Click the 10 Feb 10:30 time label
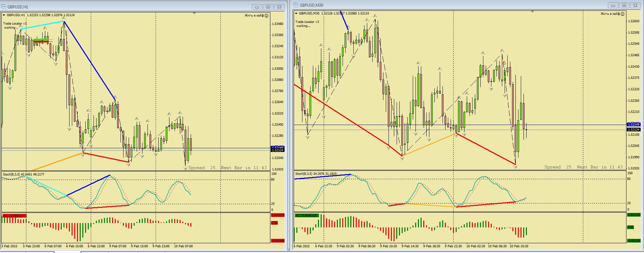The height and width of the screenshot is (253, 644). tap(519, 246)
